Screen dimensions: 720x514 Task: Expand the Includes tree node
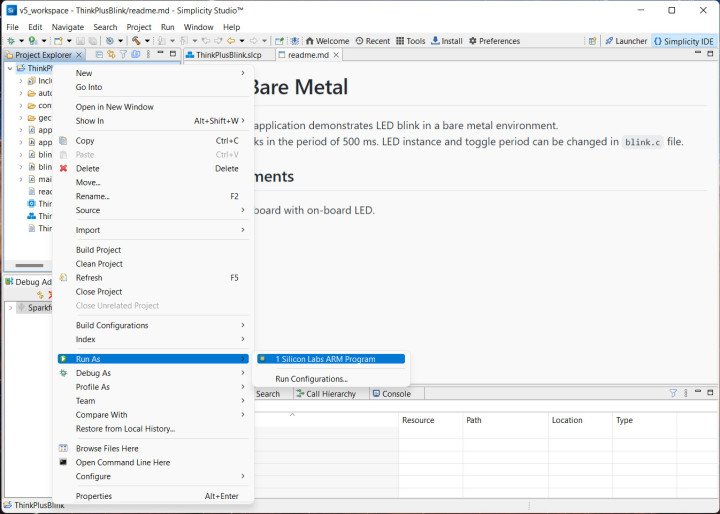point(21,81)
